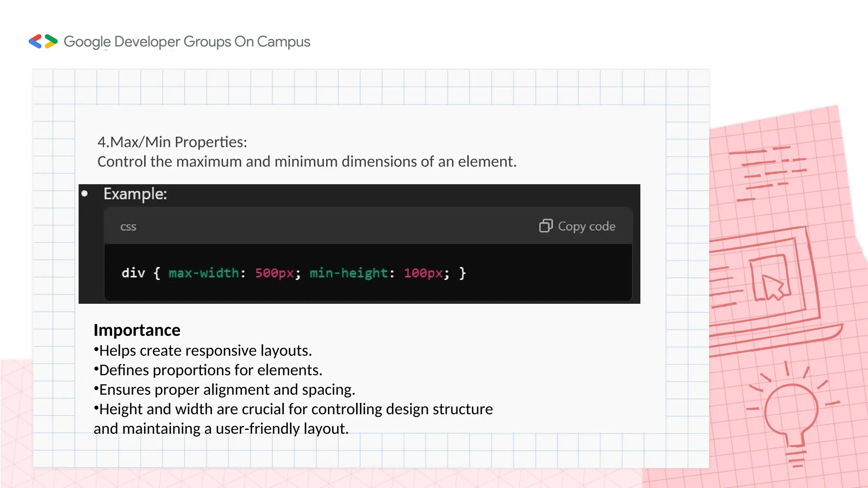Click the css language label
The image size is (868, 488).
click(128, 227)
